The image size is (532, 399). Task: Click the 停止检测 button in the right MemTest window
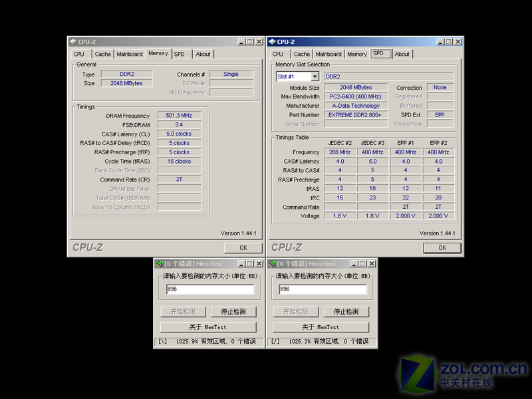(x=346, y=311)
